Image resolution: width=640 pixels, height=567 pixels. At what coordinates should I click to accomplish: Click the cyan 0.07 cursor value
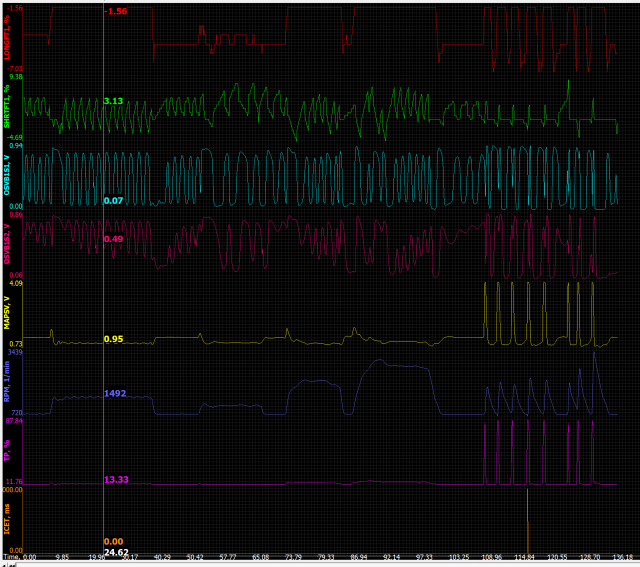pyautogui.click(x=113, y=201)
